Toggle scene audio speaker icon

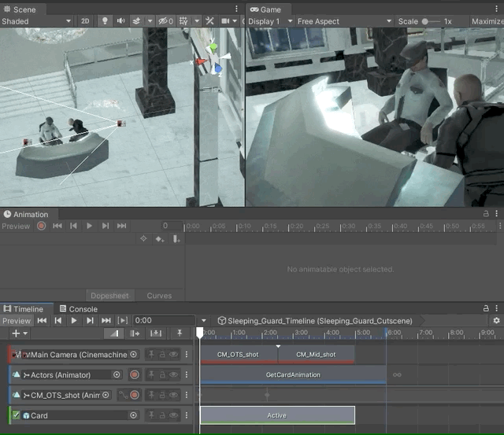tap(120, 21)
